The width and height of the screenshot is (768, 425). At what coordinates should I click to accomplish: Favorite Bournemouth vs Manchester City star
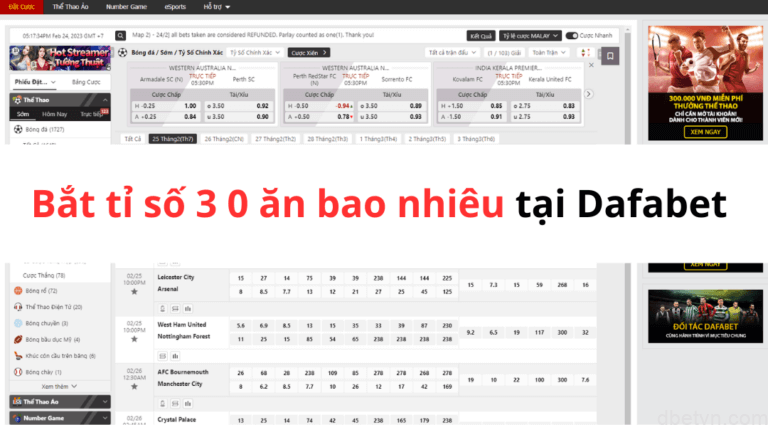pyautogui.click(x=134, y=387)
